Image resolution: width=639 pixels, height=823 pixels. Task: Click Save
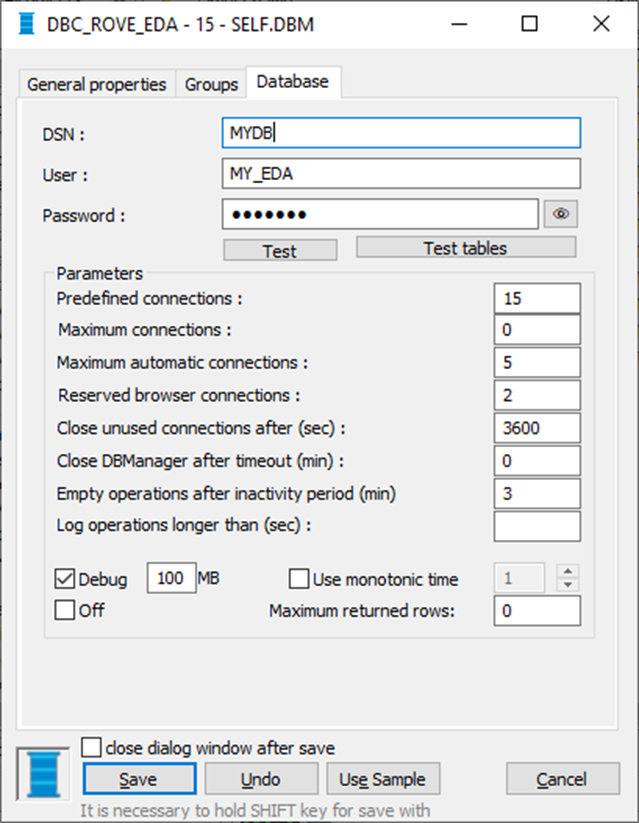[139, 779]
